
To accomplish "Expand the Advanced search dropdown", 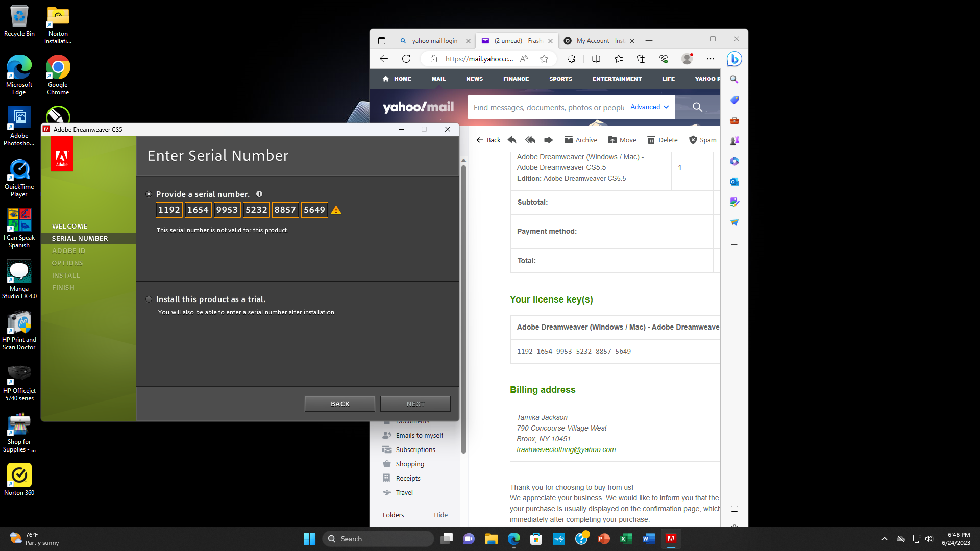I will [x=649, y=107].
